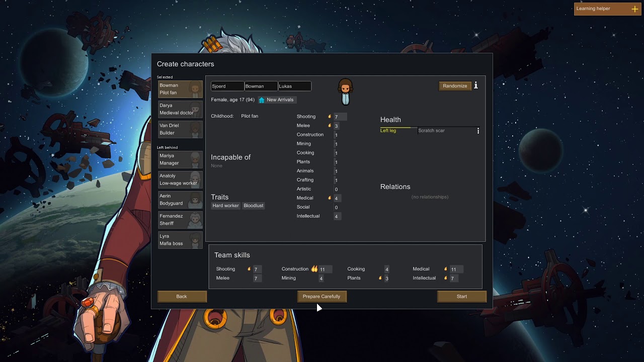Click the character portrait sprite
The width and height of the screenshot is (644, 362).
click(345, 92)
